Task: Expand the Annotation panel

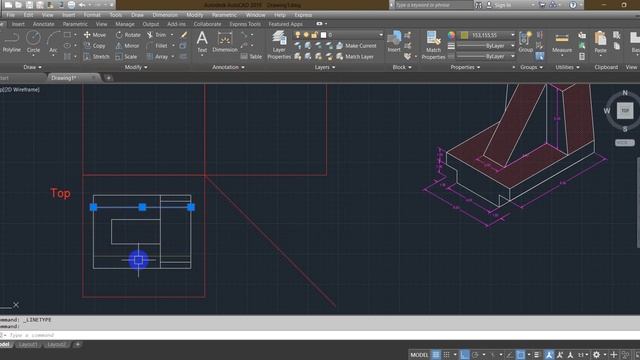Action: (228, 67)
